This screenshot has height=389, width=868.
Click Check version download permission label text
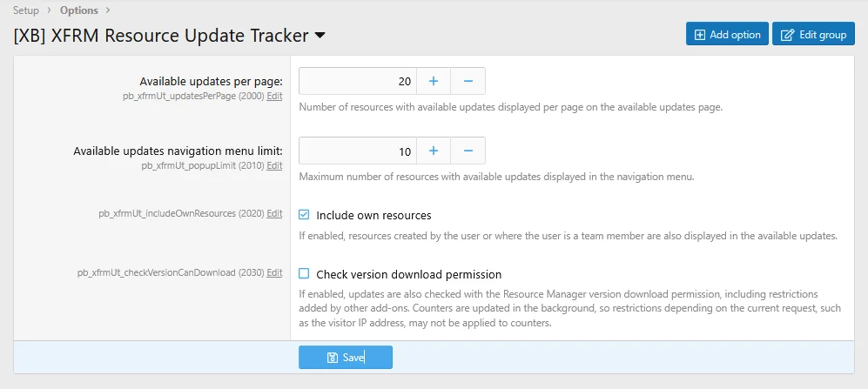point(408,274)
